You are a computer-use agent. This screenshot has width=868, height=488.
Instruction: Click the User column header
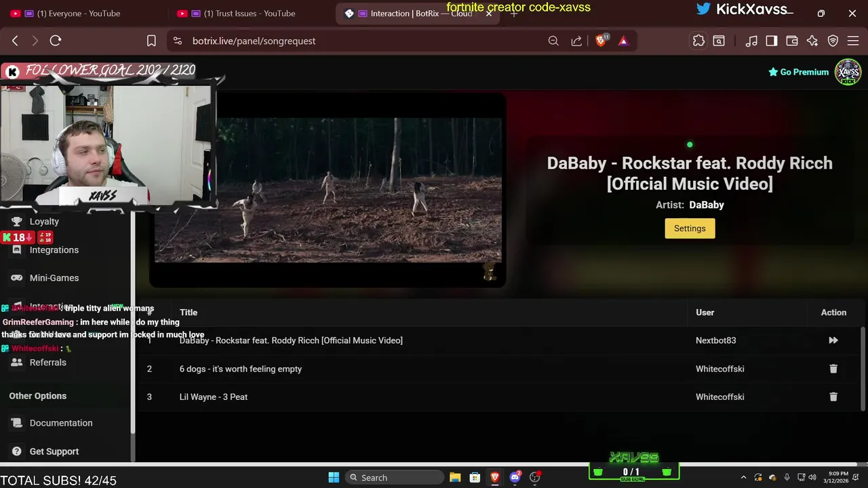(705, 312)
